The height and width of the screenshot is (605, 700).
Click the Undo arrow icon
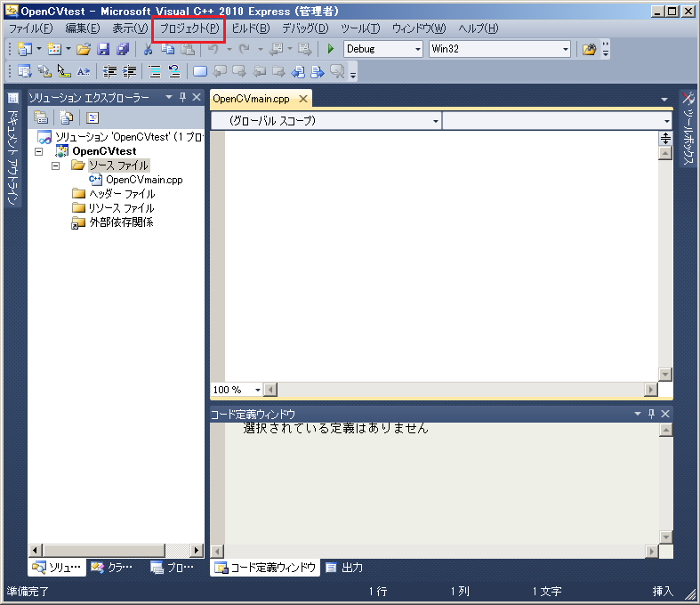click(213, 49)
